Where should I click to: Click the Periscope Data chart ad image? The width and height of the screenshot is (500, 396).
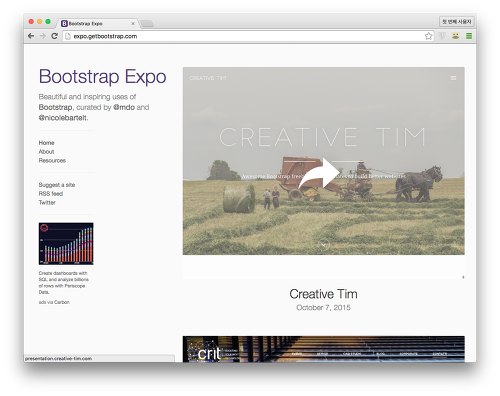(66, 244)
